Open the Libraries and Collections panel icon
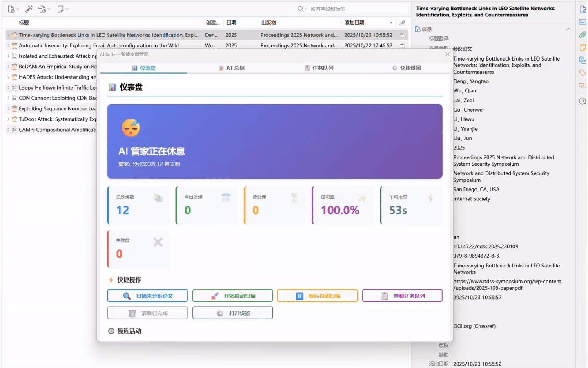The image size is (588, 368). [x=582, y=60]
